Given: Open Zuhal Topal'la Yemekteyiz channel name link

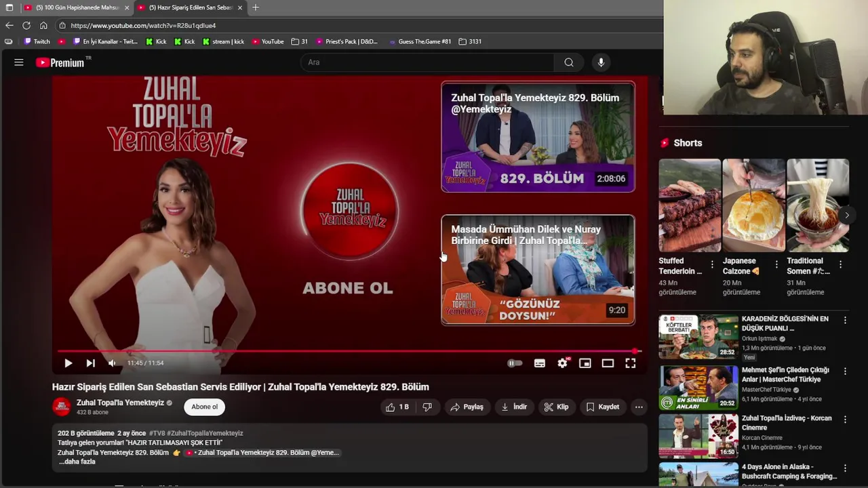Looking at the screenshot, I should (x=120, y=403).
